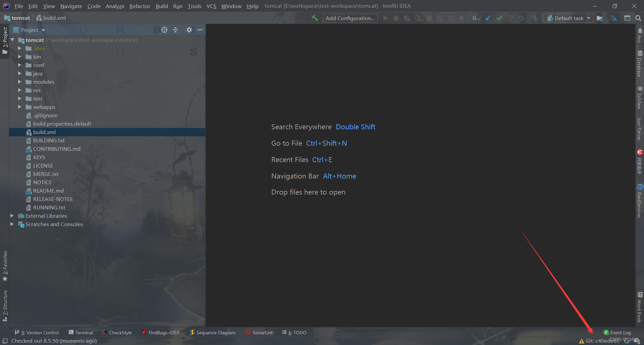Expand the bin folder
644x345 pixels.
pos(19,57)
